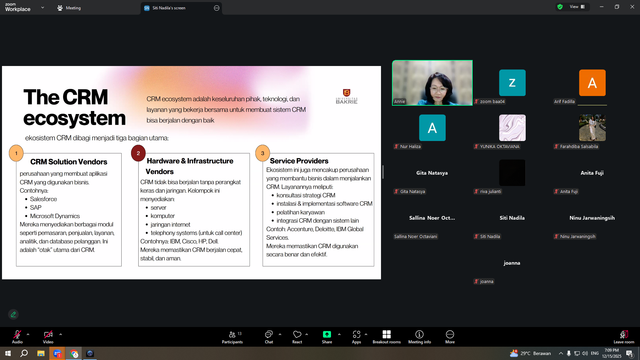
Task: Open the Apps icon
Action: [356, 334]
